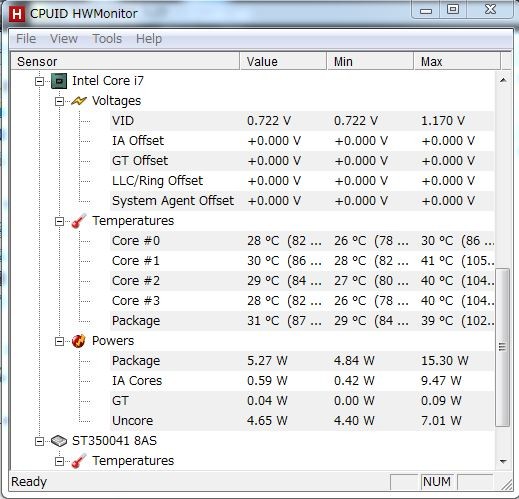Click the scrollbar down arrow
This screenshot has height=499, width=519.
[503, 461]
